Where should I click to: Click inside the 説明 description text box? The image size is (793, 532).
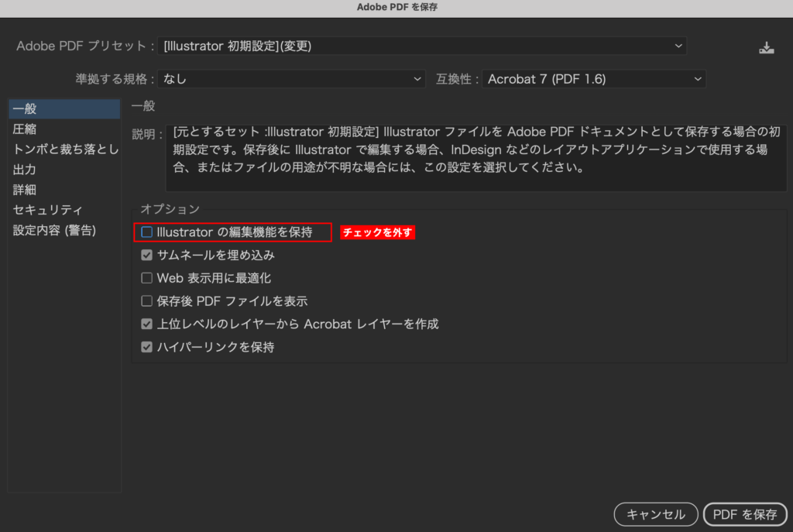click(476, 158)
